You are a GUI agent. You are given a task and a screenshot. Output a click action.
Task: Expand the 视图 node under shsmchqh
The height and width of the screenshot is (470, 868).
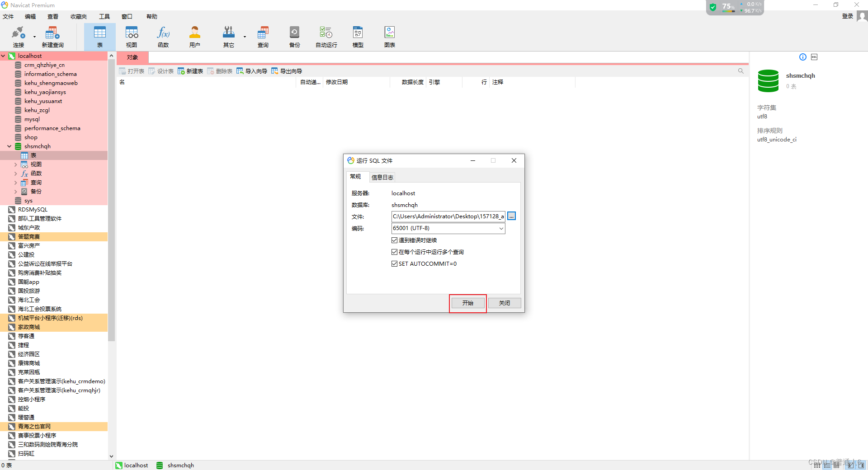16,164
